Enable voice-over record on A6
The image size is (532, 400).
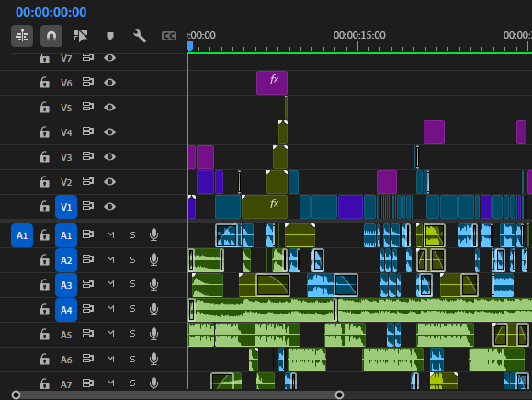tap(153, 359)
